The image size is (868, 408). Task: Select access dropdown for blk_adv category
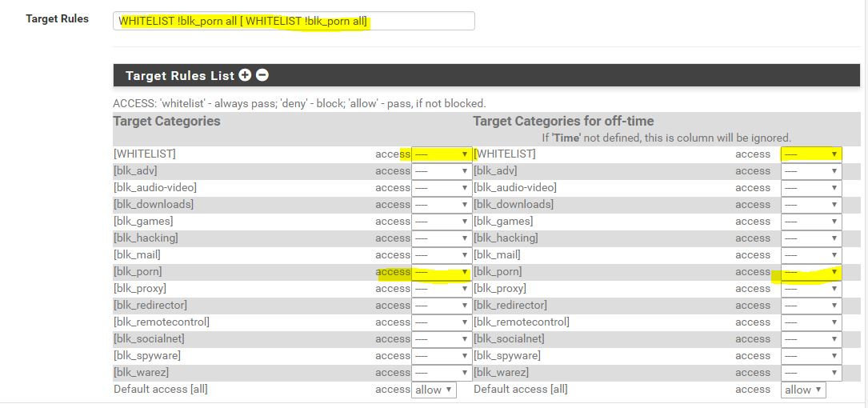point(442,171)
